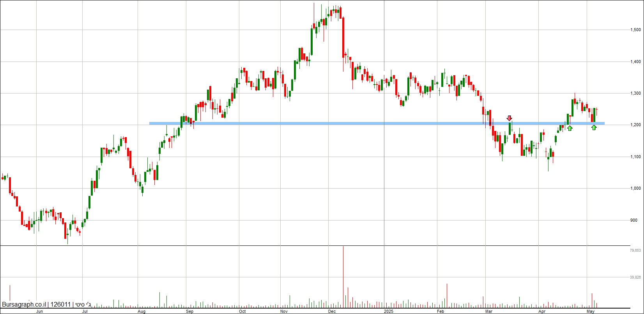Click the Mar label on the time axis
The image size is (644, 314).
[489, 312]
